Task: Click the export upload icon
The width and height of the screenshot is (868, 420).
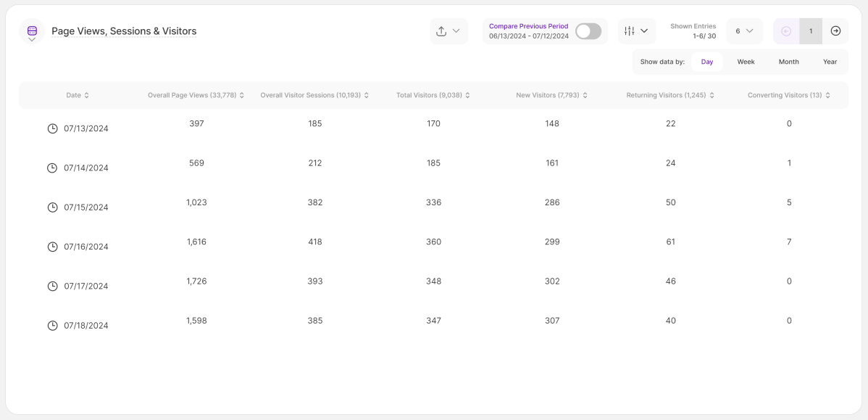Action: coord(441,31)
